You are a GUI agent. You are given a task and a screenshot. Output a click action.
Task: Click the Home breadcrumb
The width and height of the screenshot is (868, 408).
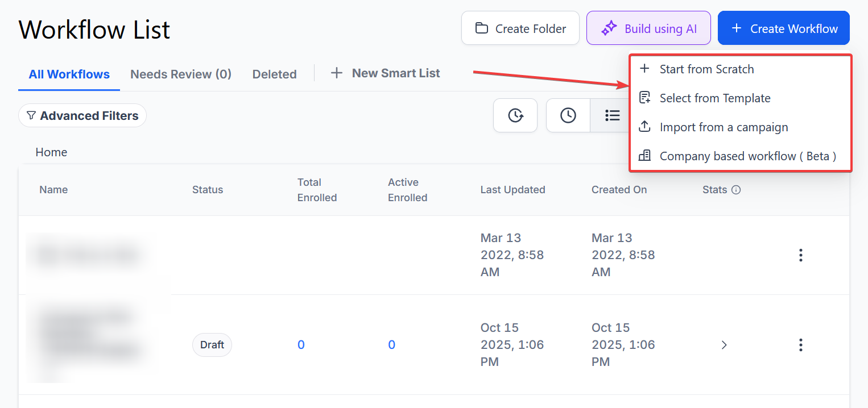tap(51, 152)
